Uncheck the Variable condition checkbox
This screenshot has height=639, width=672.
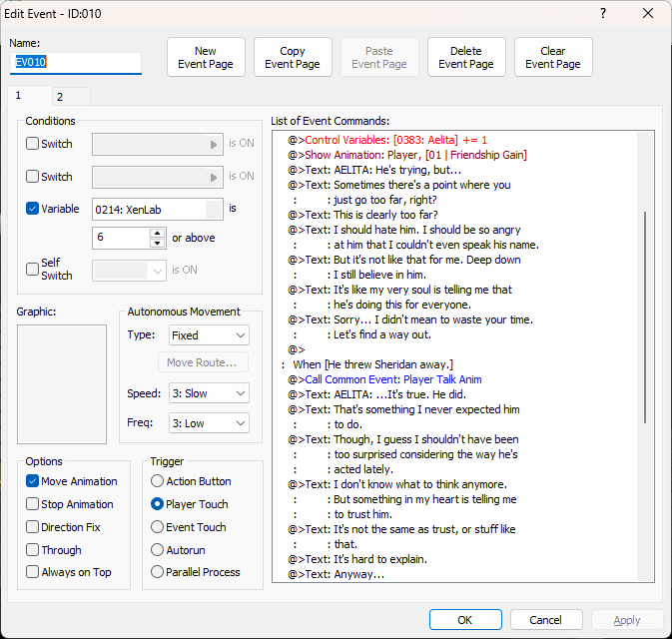pyautogui.click(x=33, y=209)
